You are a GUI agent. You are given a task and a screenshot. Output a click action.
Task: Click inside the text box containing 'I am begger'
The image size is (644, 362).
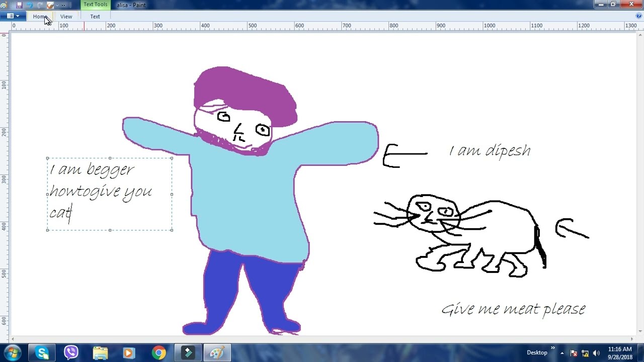point(110,194)
